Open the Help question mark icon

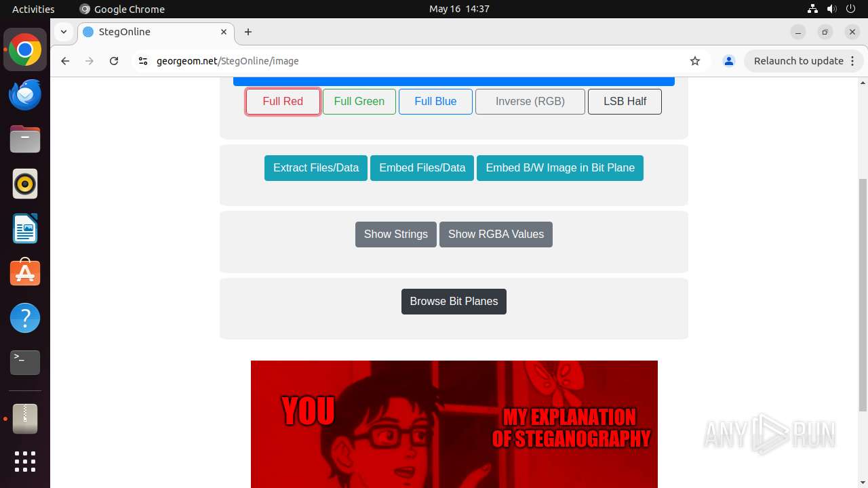tap(25, 318)
